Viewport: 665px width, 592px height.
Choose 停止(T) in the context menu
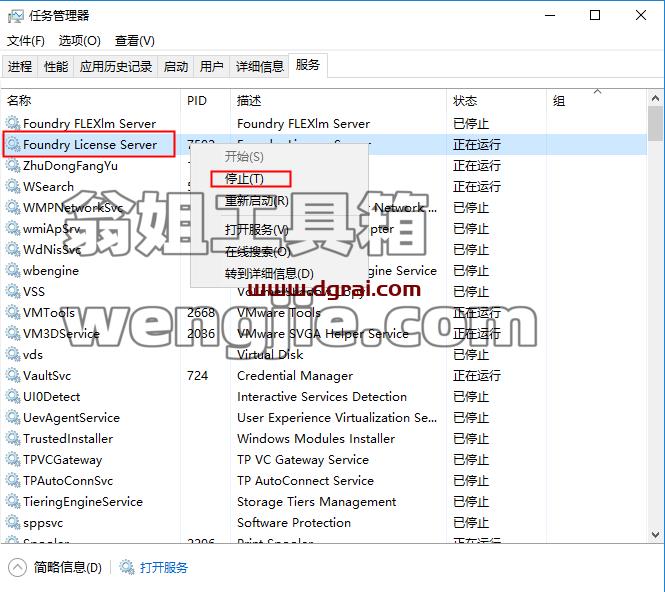click(244, 179)
